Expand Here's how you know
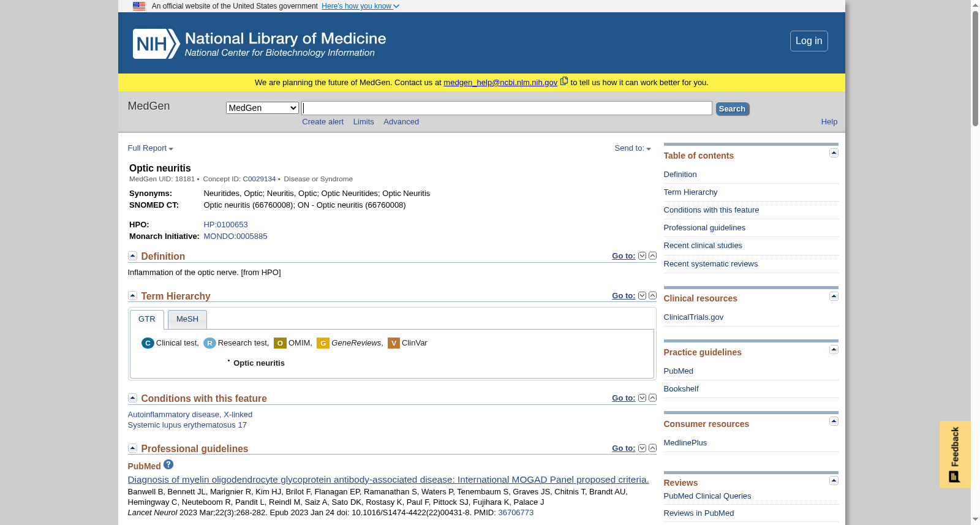The width and height of the screenshot is (980, 525). 360,6
